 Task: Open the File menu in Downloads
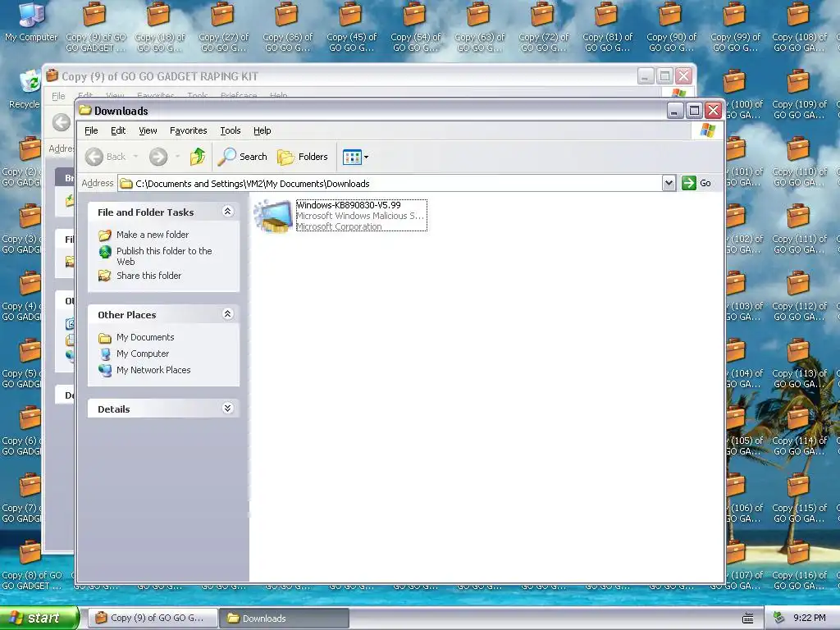coord(91,130)
